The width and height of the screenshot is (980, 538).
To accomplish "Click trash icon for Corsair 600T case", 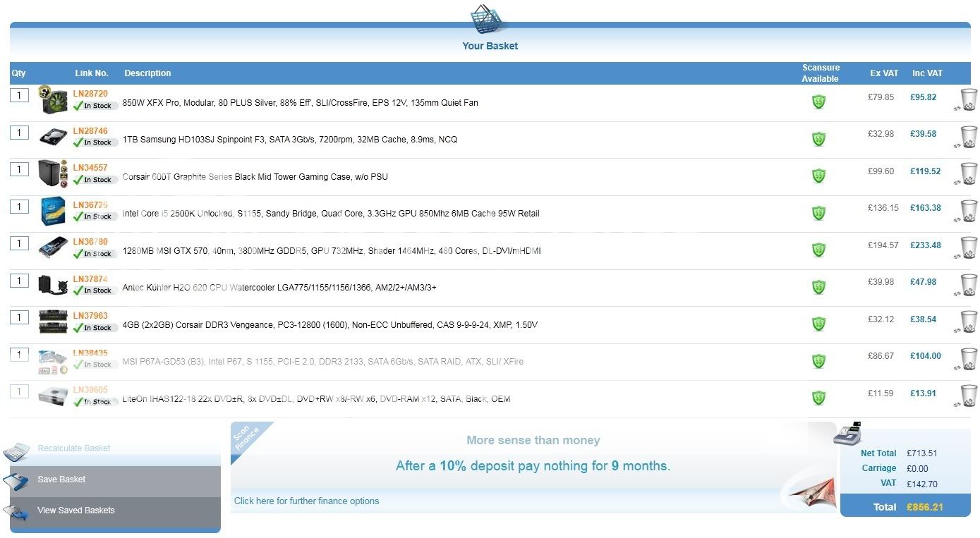I will (969, 173).
